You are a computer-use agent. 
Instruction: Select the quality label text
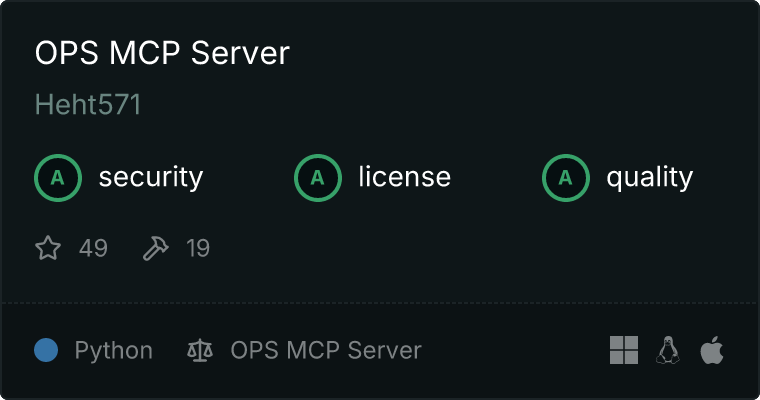tap(649, 178)
